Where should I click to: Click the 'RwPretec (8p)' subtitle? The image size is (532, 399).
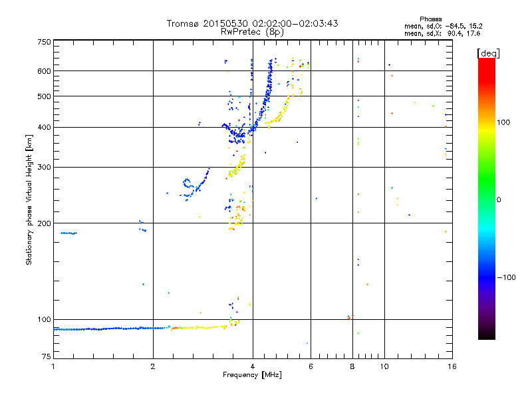coord(252,32)
